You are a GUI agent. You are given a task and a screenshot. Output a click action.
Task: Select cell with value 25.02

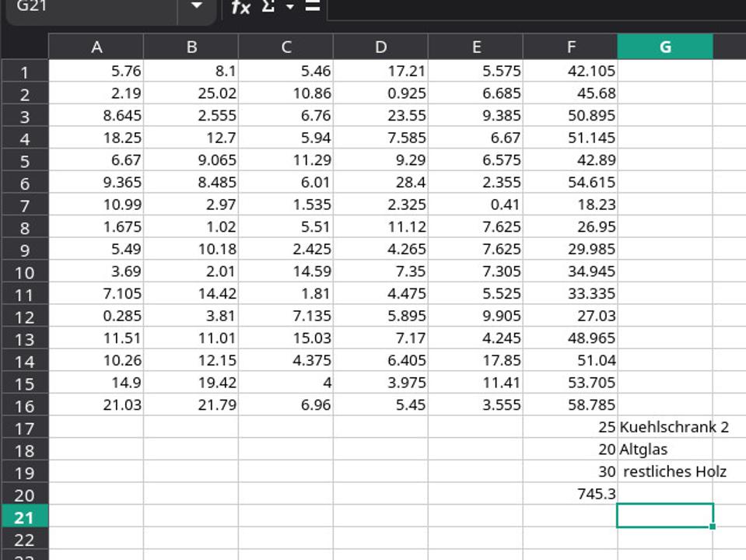(x=191, y=93)
